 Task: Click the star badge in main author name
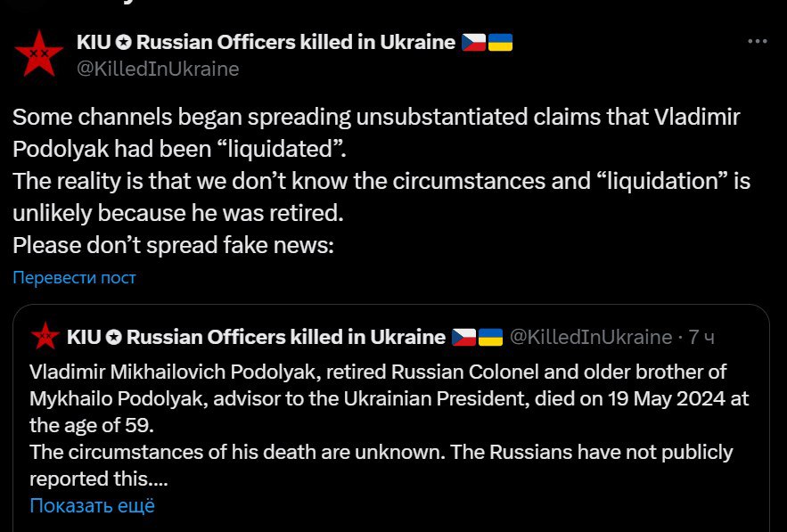(x=125, y=42)
